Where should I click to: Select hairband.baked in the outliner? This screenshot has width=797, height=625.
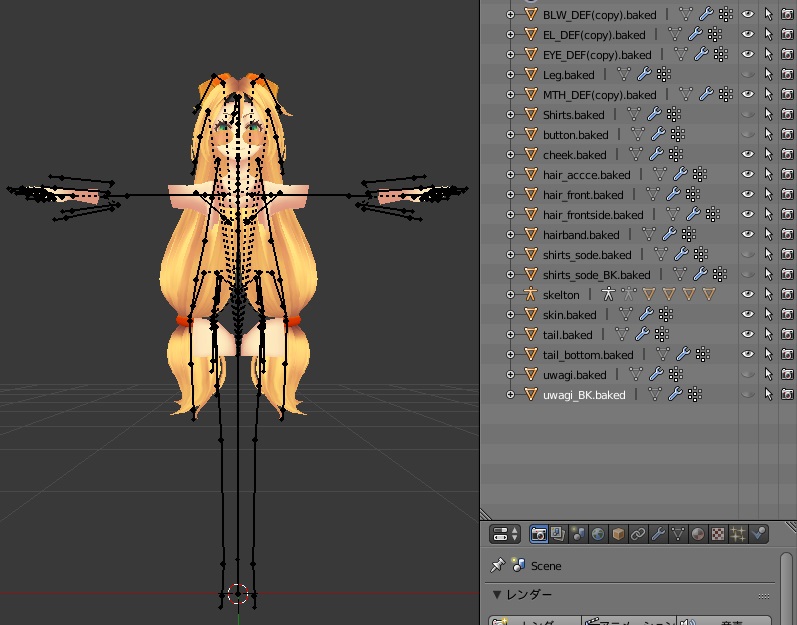pyautogui.click(x=581, y=235)
